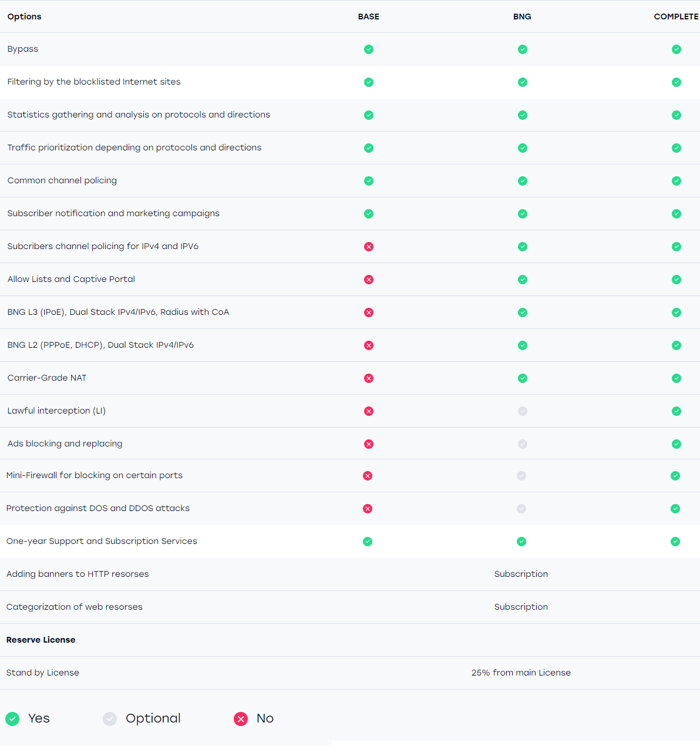
Task: Click COMPLETE check for Protection against DOS attacks
Action: pos(675,509)
